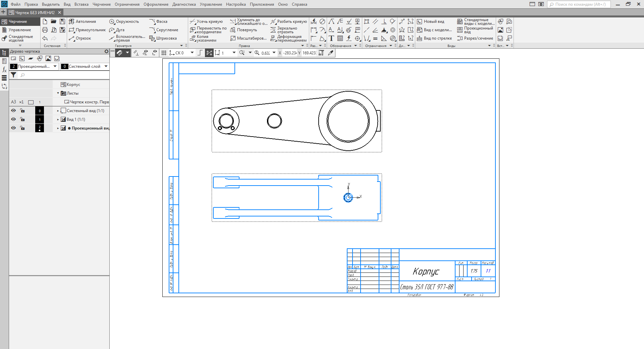Open the zoom scale 0.63 dropdown
Screen dimensions: 644x349
point(274,53)
